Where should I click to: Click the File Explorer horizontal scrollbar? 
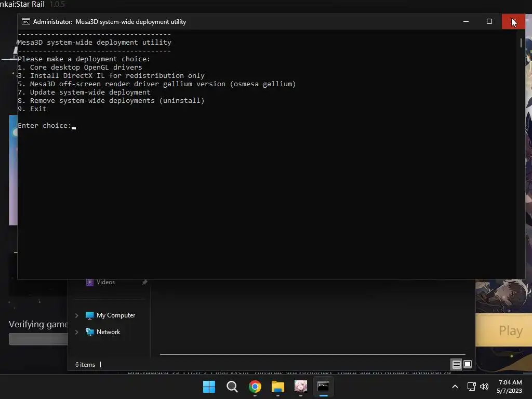312,354
